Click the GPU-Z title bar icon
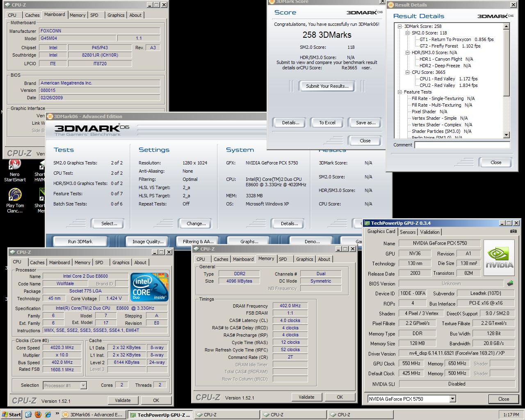This screenshot has width=525, height=420. [367, 223]
